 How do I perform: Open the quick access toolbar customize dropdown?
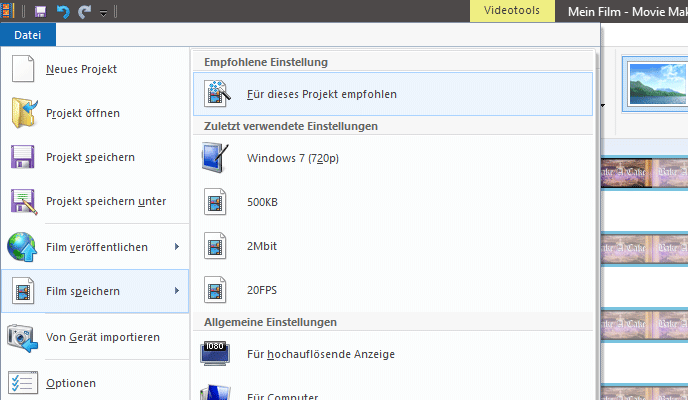click(103, 11)
